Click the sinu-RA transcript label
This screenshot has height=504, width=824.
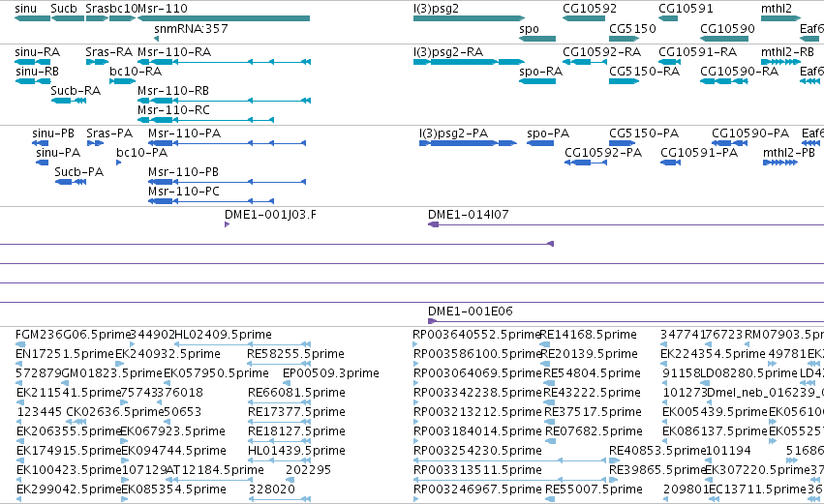point(38,52)
